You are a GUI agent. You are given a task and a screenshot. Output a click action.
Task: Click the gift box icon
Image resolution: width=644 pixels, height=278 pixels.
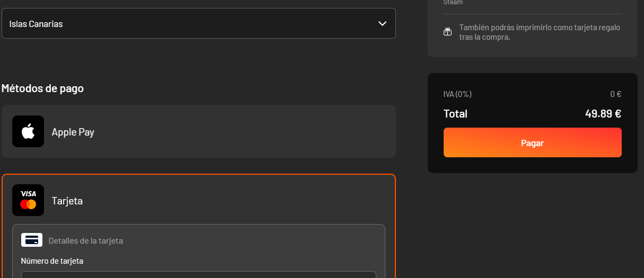click(447, 32)
